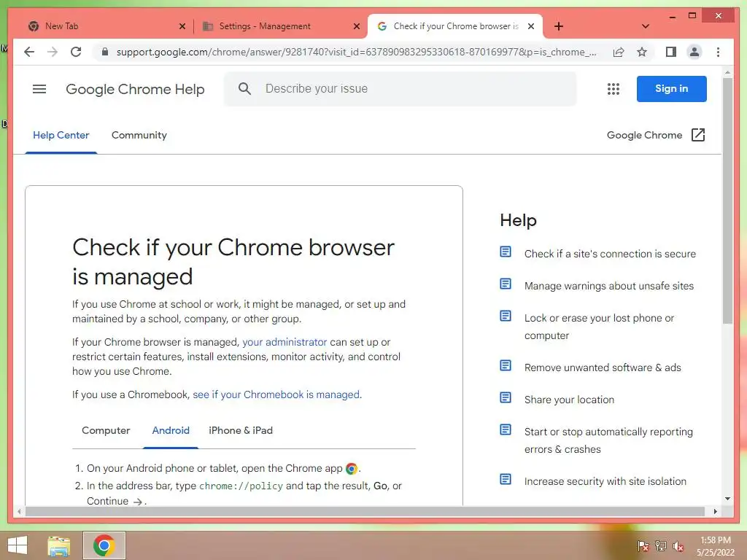747x560 pixels.
Task: Follow the your administrator link
Action: [x=285, y=342]
